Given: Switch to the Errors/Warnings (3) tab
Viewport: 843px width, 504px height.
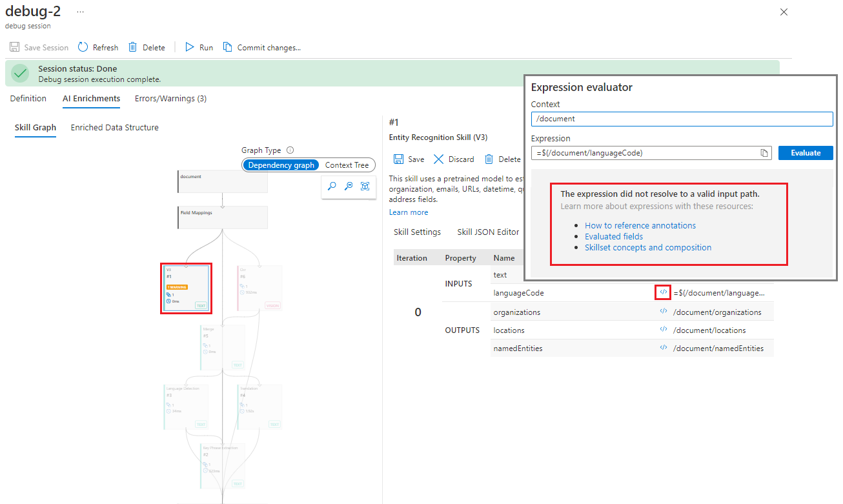Looking at the screenshot, I should [170, 99].
